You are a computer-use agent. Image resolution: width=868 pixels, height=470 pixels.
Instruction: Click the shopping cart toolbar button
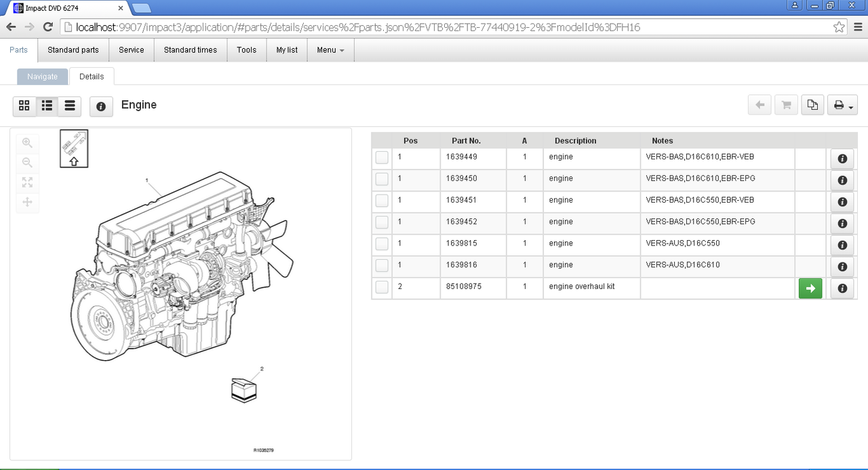(x=786, y=105)
